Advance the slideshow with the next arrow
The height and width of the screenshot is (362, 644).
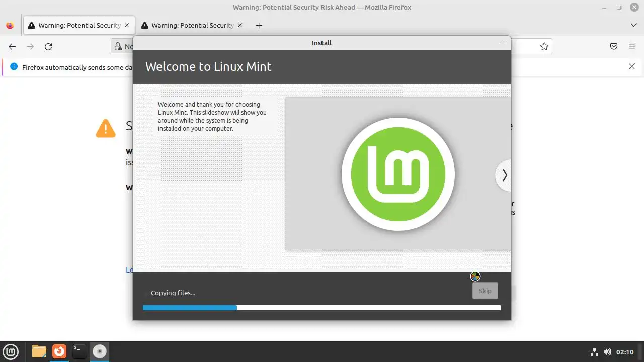504,175
